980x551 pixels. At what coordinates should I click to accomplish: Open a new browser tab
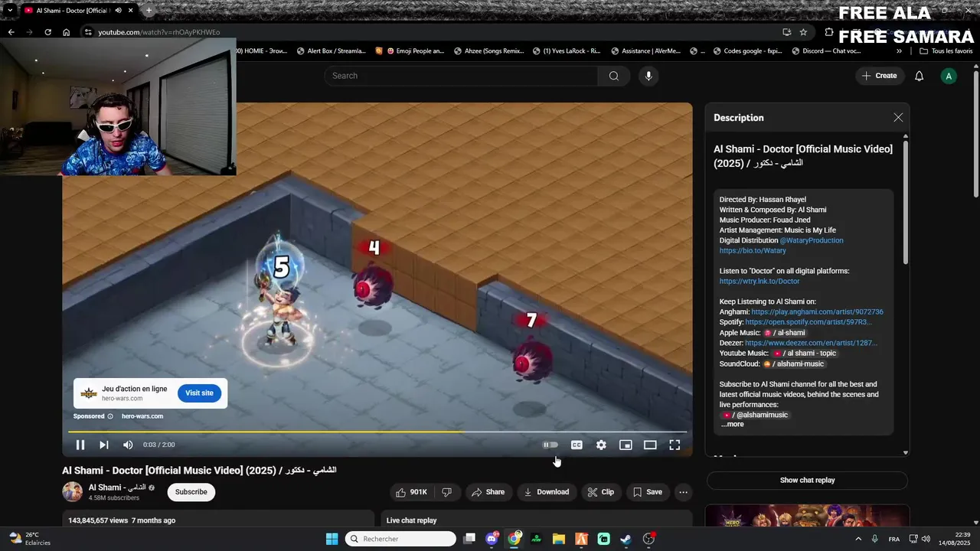coord(149,11)
